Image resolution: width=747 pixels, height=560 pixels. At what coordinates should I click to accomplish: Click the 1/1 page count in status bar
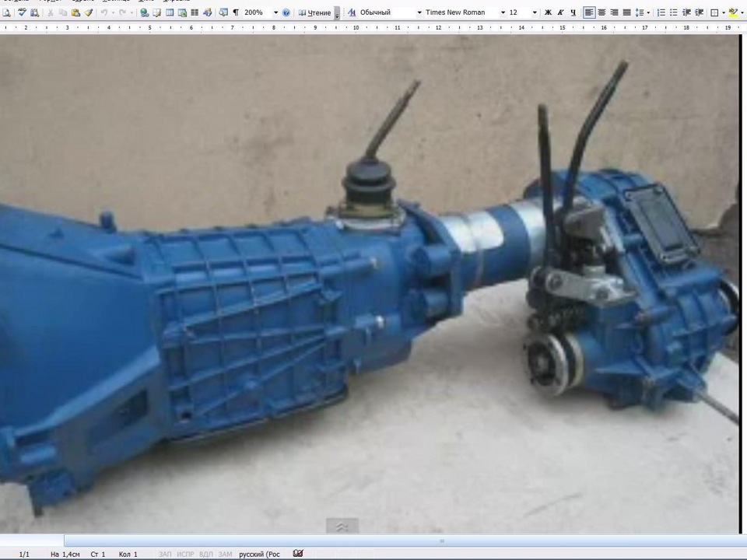[x=24, y=555]
